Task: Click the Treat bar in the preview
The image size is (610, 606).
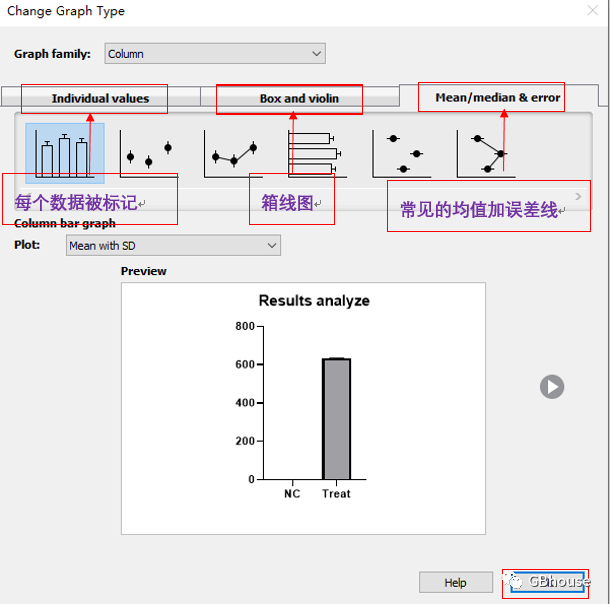Action: [336, 418]
